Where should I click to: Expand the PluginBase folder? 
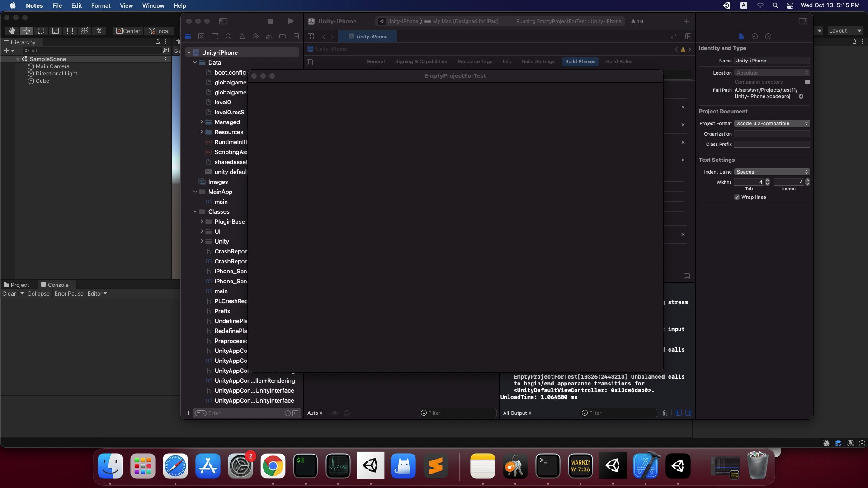[202, 221]
